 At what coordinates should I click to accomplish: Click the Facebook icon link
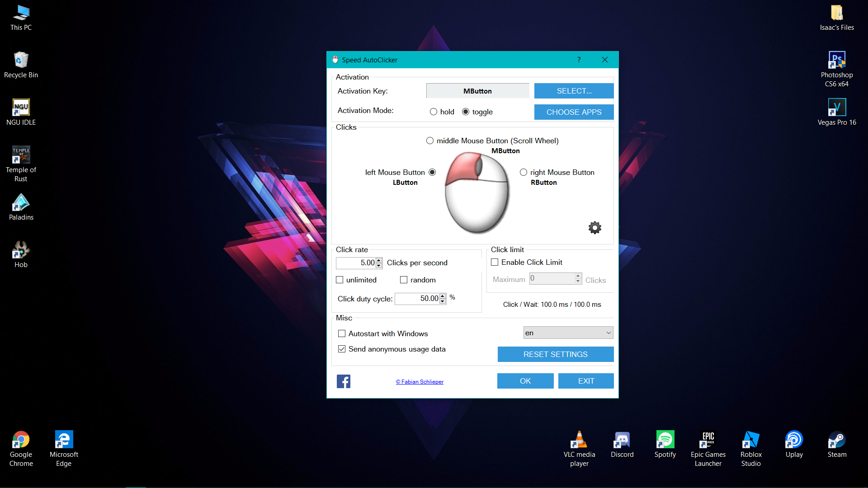[x=344, y=381]
